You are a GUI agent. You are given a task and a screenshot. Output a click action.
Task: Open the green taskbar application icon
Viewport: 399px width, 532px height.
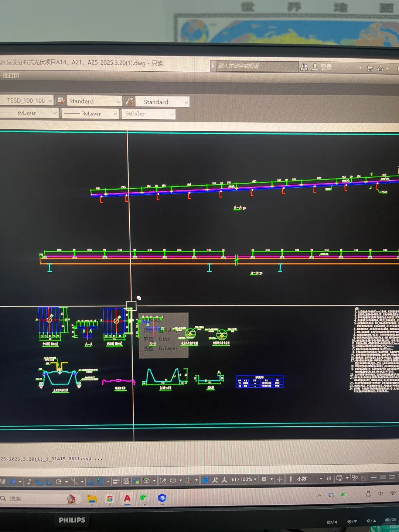pos(144,498)
